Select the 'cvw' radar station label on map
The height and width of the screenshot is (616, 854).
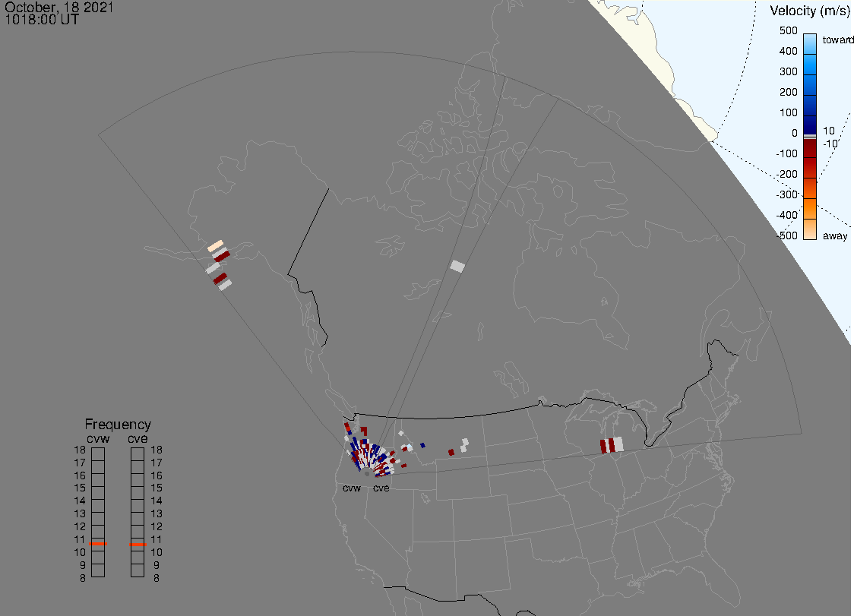pyautogui.click(x=352, y=488)
